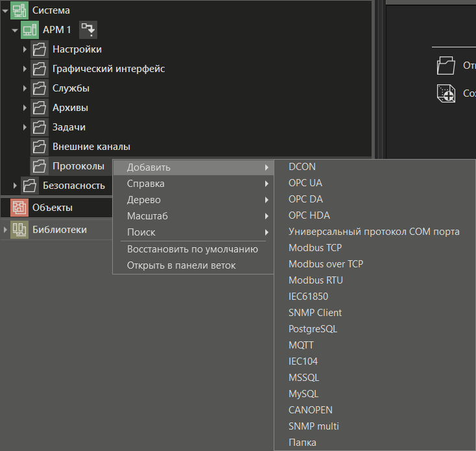Image resolution: width=476 pixels, height=451 pixels.
Task: Collapse the АРМ 1 tree node
Action: (x=15, y=30)
